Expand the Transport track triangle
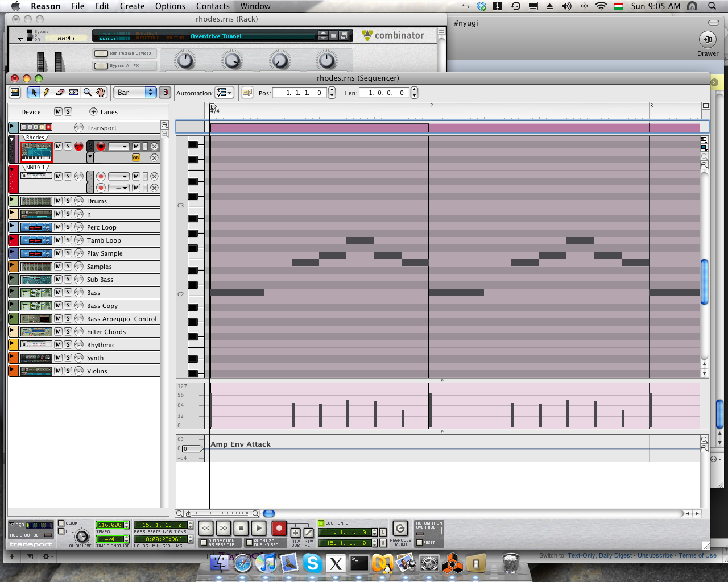 point(13,126)
